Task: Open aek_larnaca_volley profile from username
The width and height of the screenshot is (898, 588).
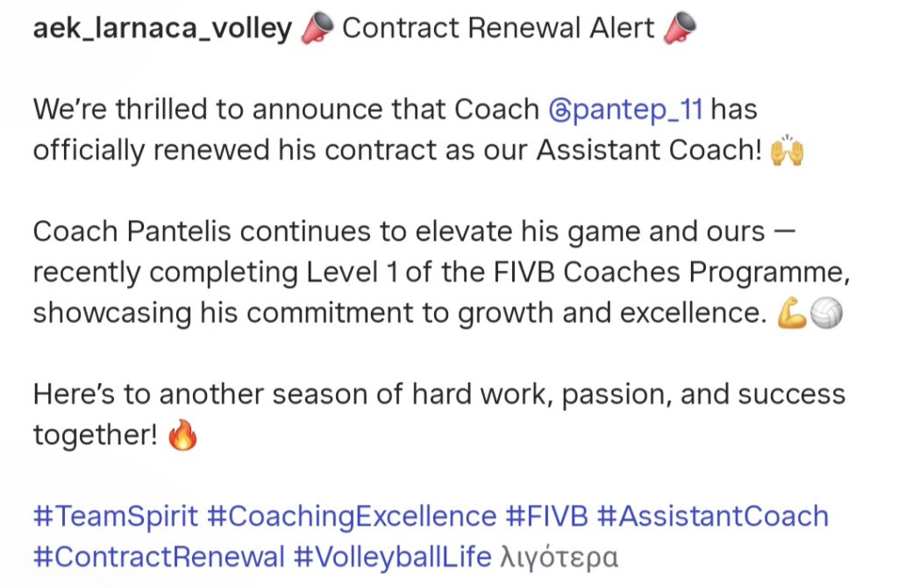Action: (x=162, y=30)
